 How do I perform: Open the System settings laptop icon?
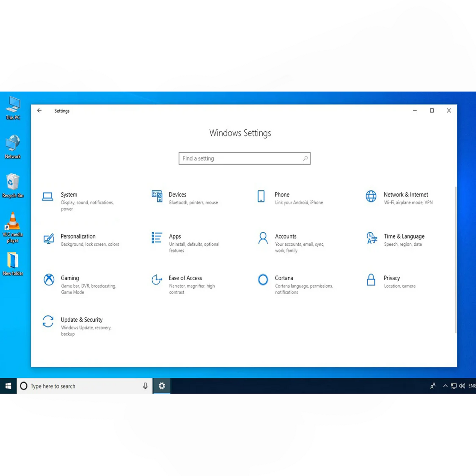(47, 197)
